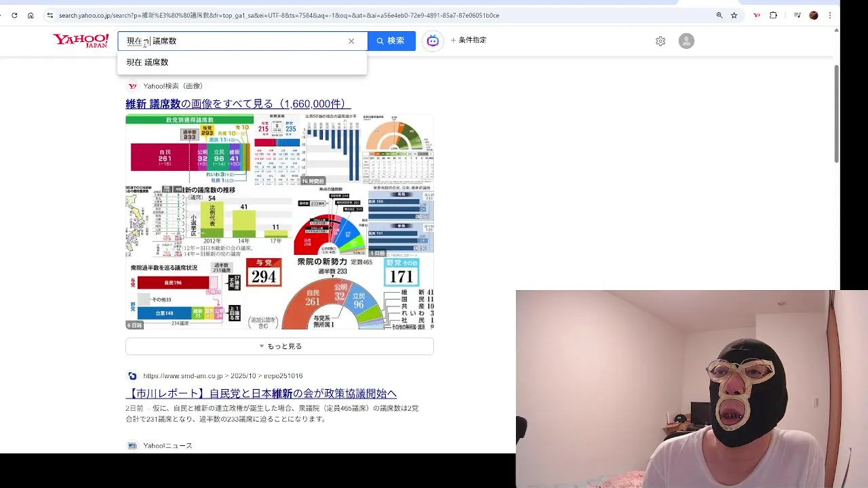Click the site information icon in address bar

[x=50, y=15]
